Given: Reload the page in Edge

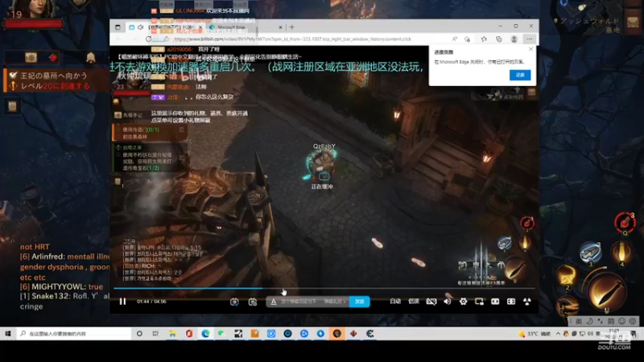Looking at the screenshot, I should [x=148, y=39].
